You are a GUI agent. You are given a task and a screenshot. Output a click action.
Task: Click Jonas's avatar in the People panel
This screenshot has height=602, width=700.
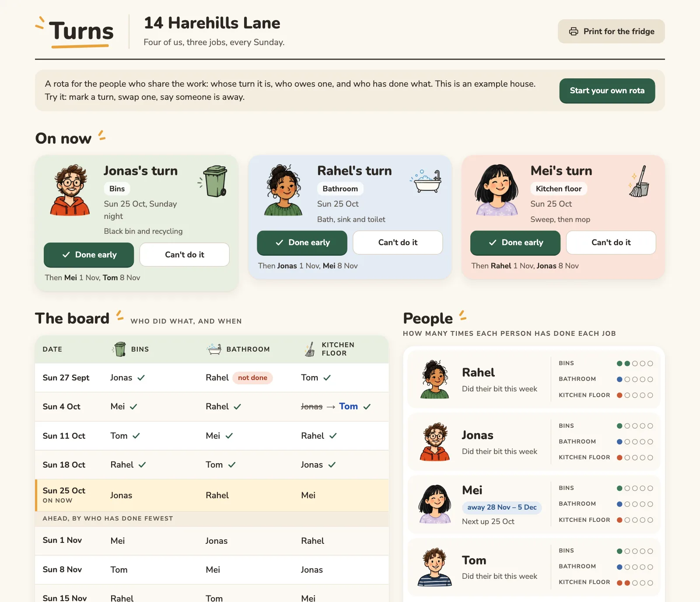click(435, 442)
